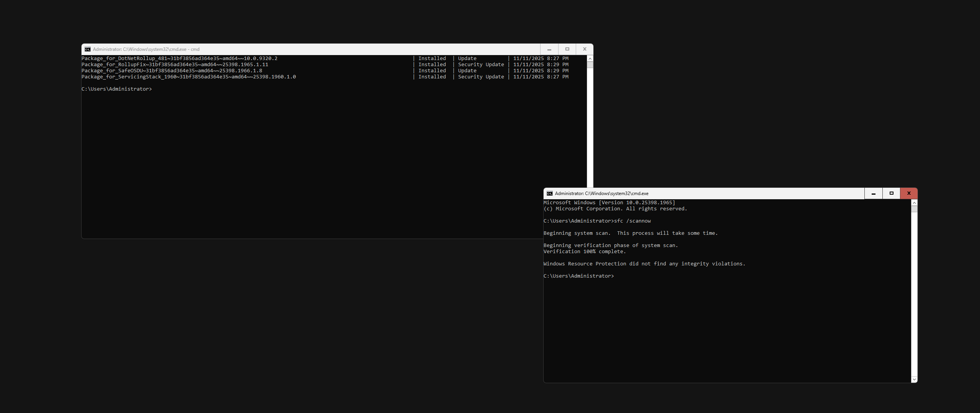Click the Package_for_RollupFix output line
The image size is (980, 413).
(175, 65)
